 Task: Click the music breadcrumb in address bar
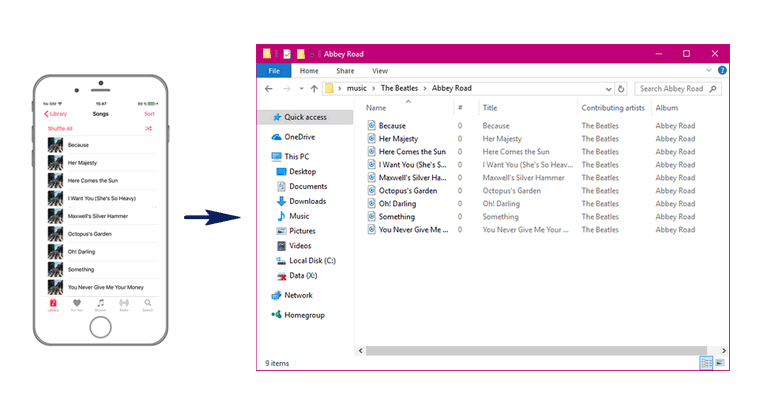click(x=356, y=88)
